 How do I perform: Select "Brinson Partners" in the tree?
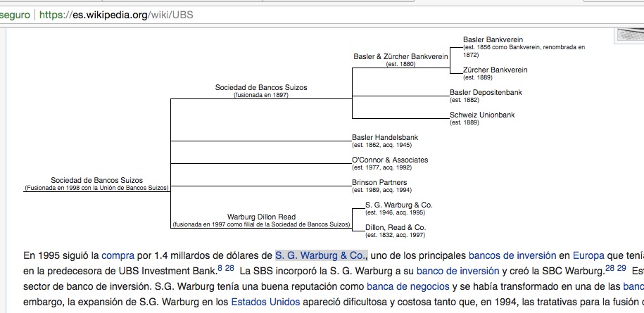coord(379,182)
